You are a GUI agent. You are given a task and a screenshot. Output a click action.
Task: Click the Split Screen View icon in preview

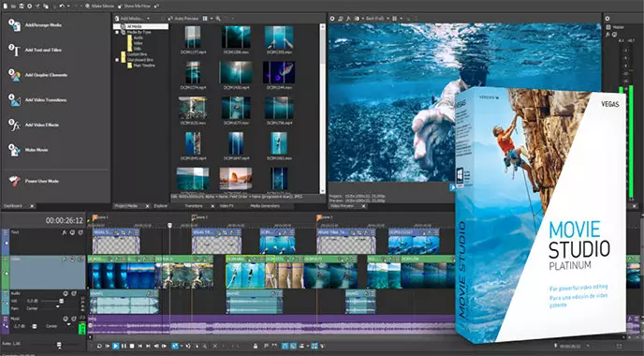click(357, 19)
